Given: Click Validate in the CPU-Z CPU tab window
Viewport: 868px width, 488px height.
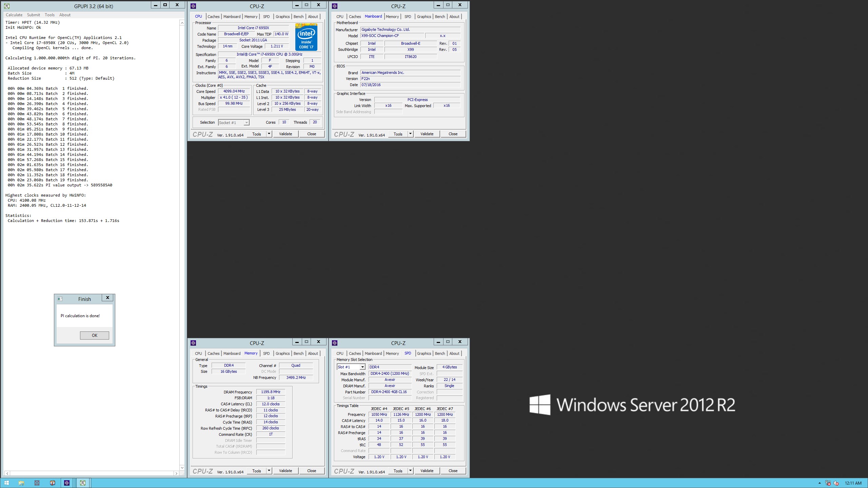Looking at the screenshot, I should click(x=285, y=134).
